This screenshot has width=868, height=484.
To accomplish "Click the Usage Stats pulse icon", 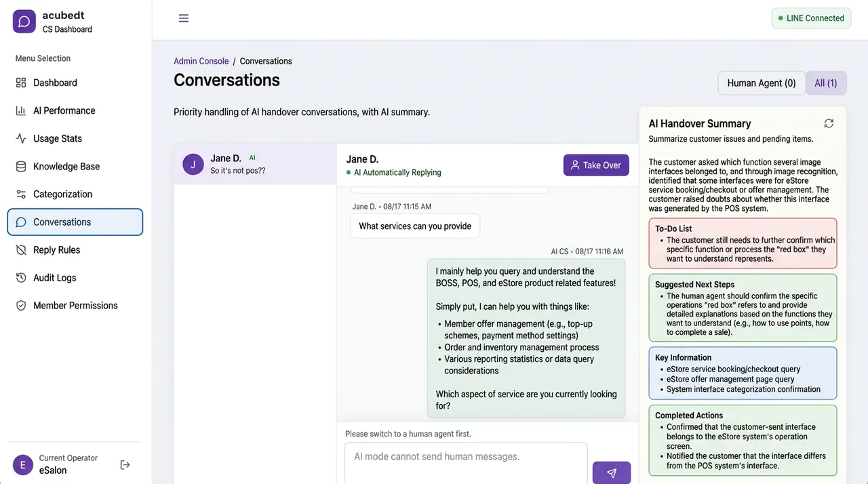I will tap(21, 138).
